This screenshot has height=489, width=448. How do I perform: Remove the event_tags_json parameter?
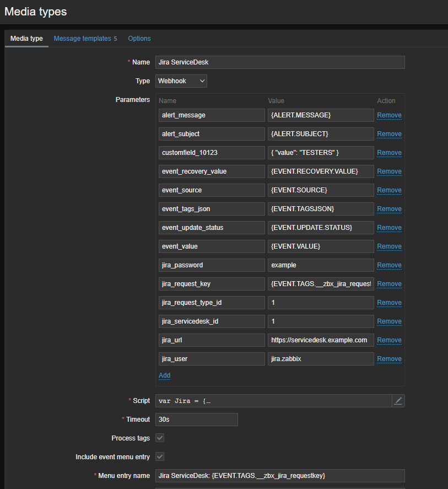pyautogui.click(x=389, y=209)
